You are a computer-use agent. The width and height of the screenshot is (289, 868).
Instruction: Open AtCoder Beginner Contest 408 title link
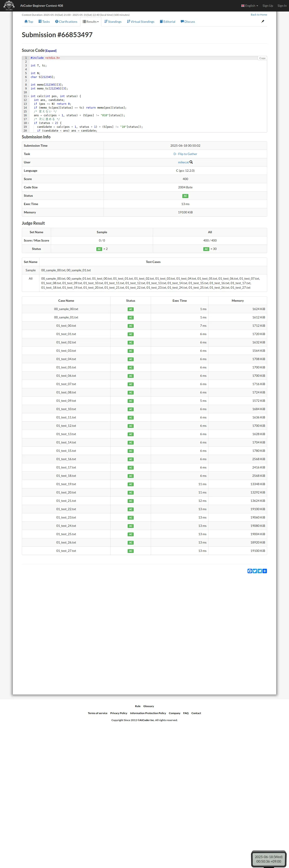[x=42, y=6]
